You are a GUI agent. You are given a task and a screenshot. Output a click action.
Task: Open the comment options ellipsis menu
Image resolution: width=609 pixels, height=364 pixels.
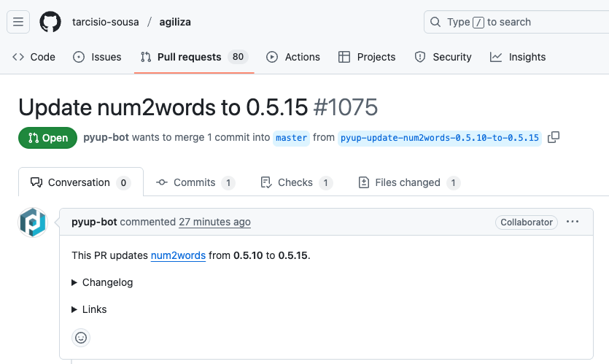[573, 222]
